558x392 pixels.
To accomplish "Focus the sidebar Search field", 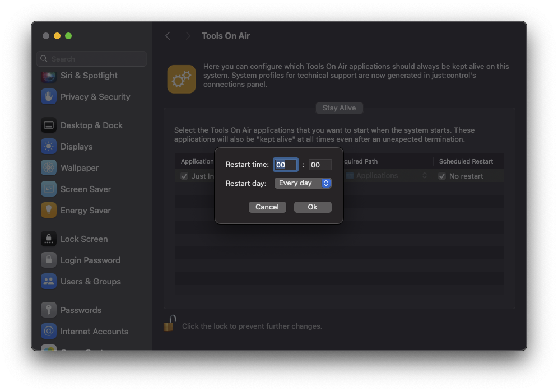I will coord(91,59).
